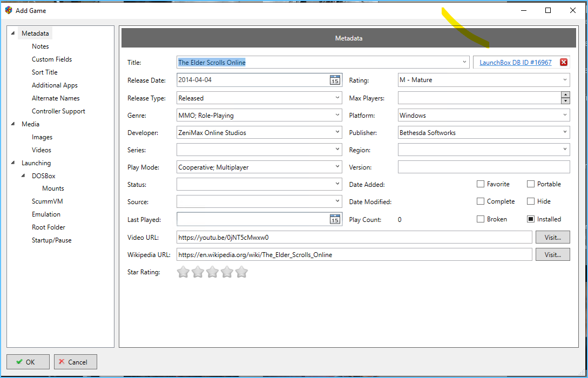588x378 pixels.
Task: Open the Release Date calendar picker icon
Action: coord(335,80)
